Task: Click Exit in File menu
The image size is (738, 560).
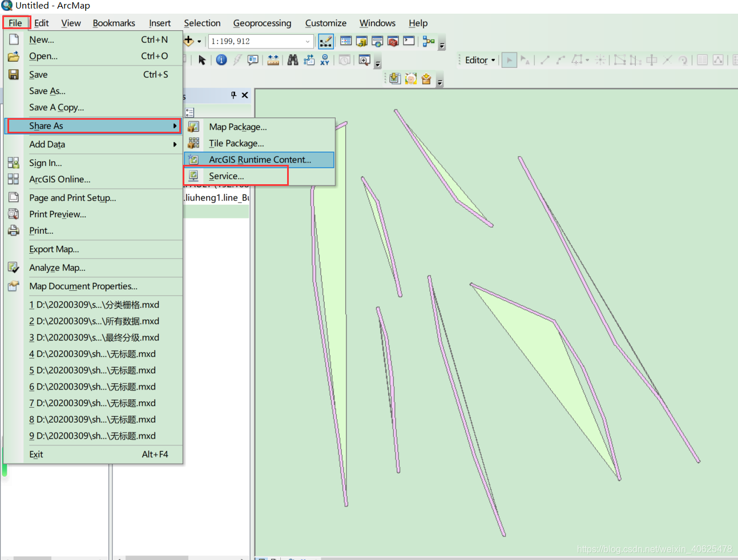Action: point(93,455)
